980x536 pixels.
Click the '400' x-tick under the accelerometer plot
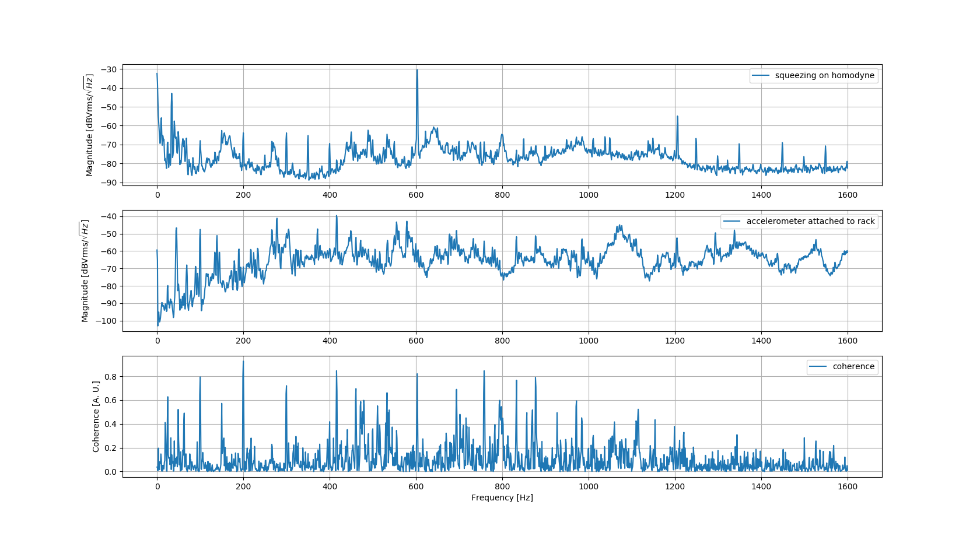(x=330, y=341)
